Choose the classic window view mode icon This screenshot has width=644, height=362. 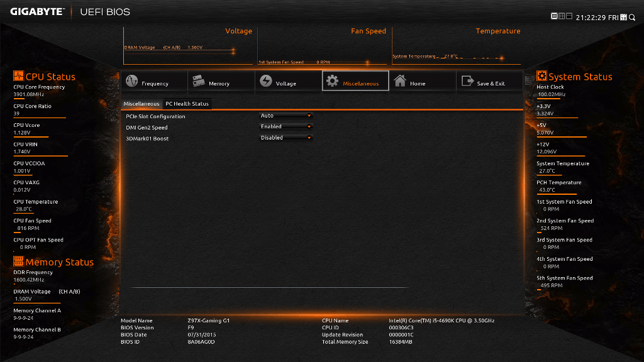click(569, 16)
